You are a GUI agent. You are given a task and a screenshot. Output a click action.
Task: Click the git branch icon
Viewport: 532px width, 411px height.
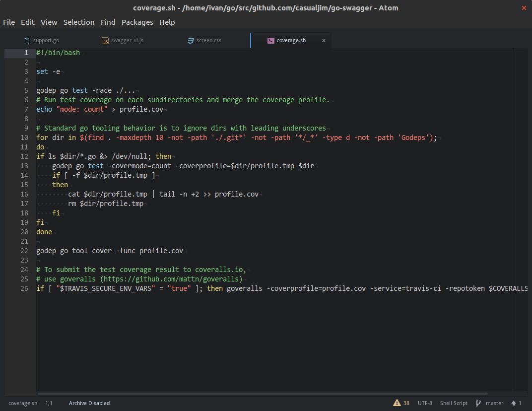(x=478, y=403)
